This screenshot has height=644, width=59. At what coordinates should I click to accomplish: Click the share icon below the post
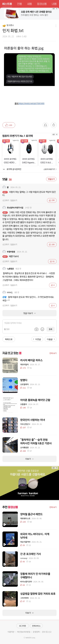[53, 125]
